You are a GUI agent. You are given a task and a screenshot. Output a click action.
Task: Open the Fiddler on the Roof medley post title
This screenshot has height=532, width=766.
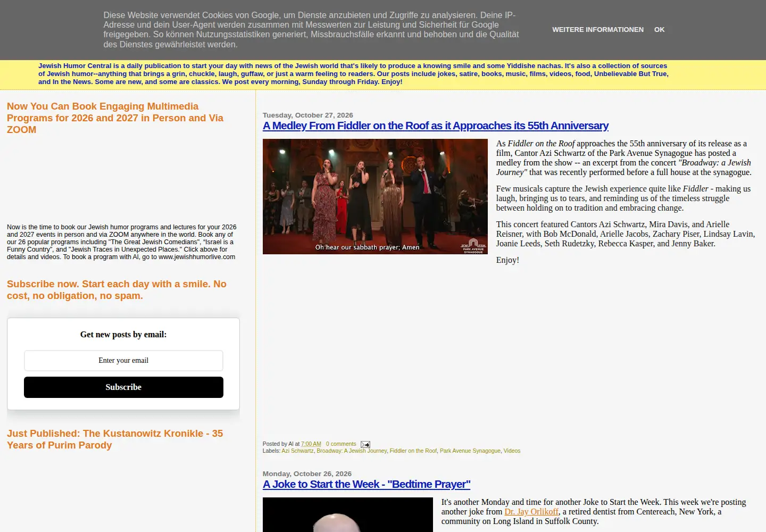[436, 126]
